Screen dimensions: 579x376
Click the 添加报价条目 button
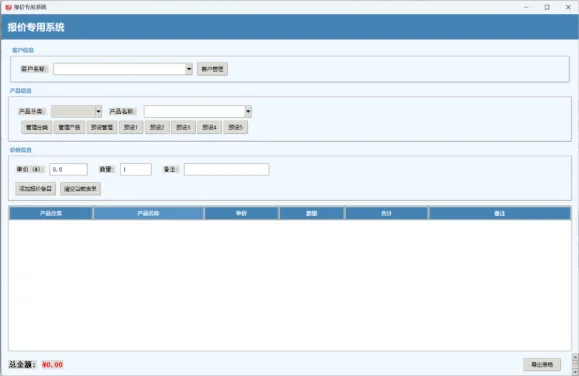pos(36,189)
